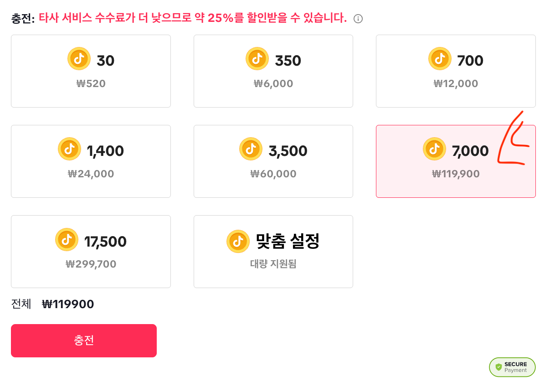Click the coin icon next to 17,500
The height and width of the screenshot is (392, 555).
coord(67,239)
